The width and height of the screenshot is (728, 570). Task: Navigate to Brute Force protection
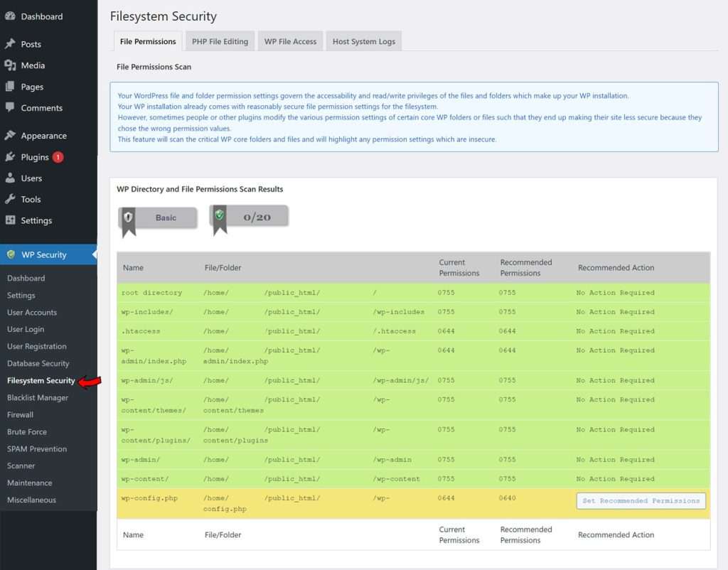pyautogui.click(x=27, y=431)
